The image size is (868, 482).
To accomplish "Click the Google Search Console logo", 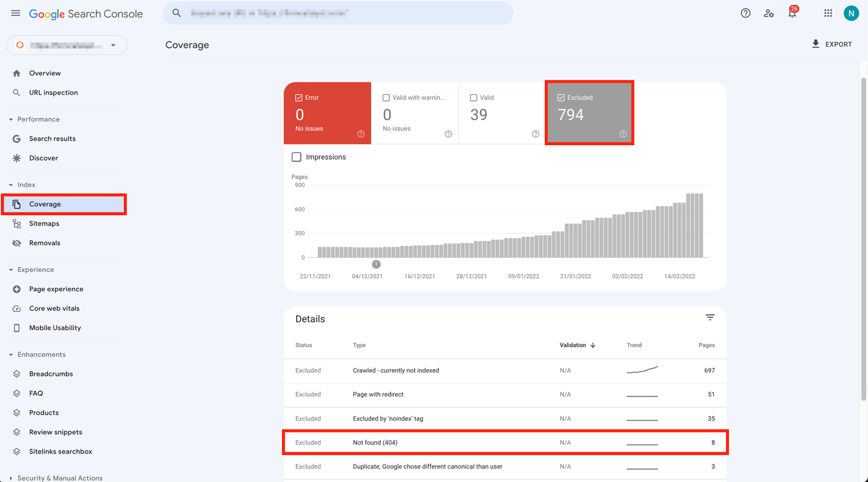I will pyautogui.click(x=86, y=14).
